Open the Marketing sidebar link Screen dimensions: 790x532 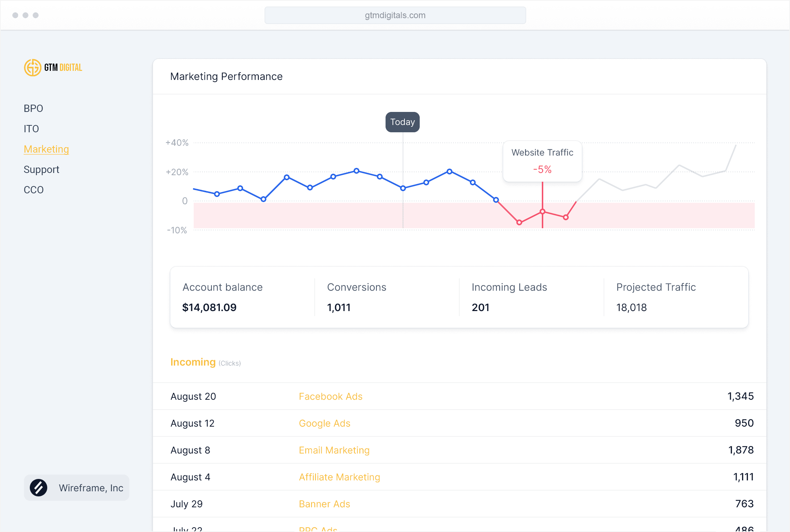point(46,149)
